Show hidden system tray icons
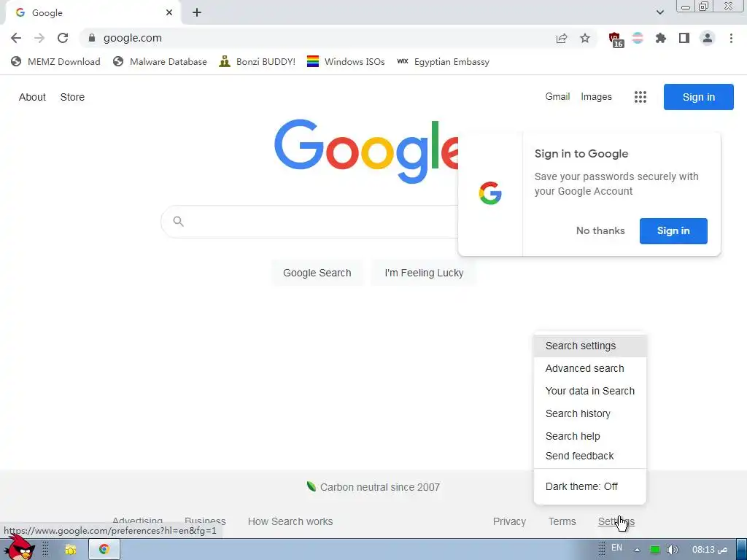This screenshot has width=747, height=560. [x=637, y=550]
